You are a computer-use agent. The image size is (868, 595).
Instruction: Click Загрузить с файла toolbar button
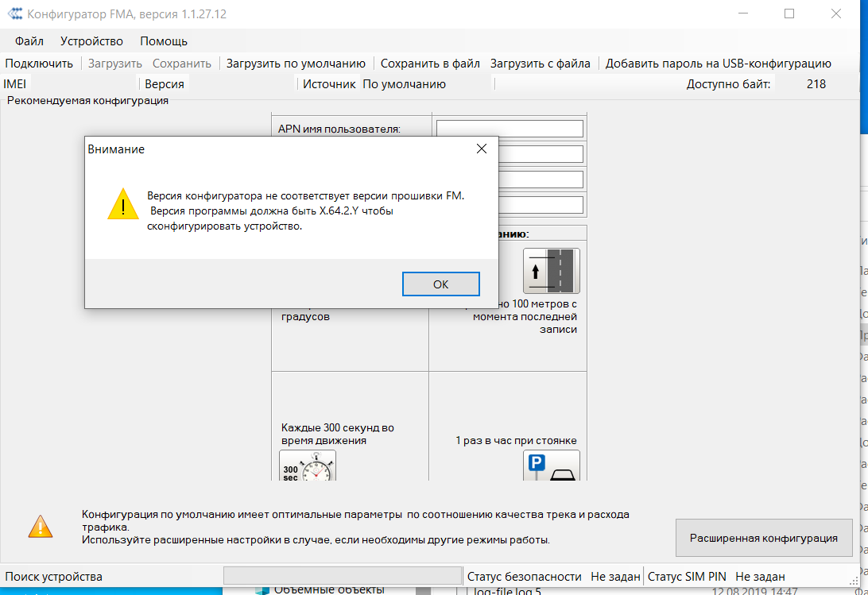click(540, 64)
